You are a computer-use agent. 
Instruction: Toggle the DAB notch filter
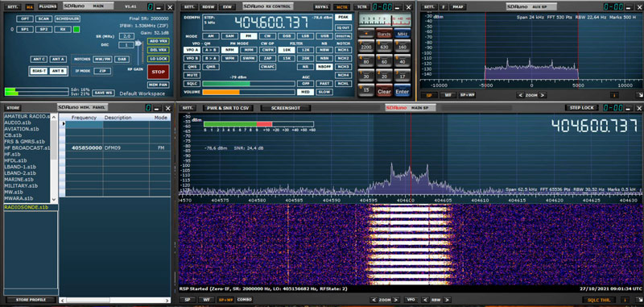[x=122, y=59]
